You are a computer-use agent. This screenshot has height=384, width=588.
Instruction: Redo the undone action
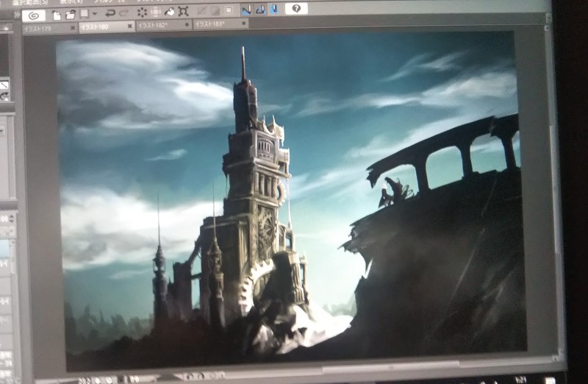[124, 13]
